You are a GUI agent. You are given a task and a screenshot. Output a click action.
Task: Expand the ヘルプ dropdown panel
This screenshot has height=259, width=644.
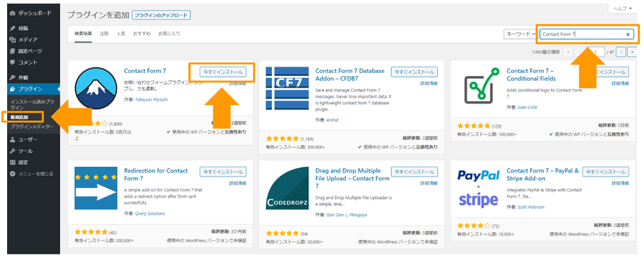click(x=622, y=8)
